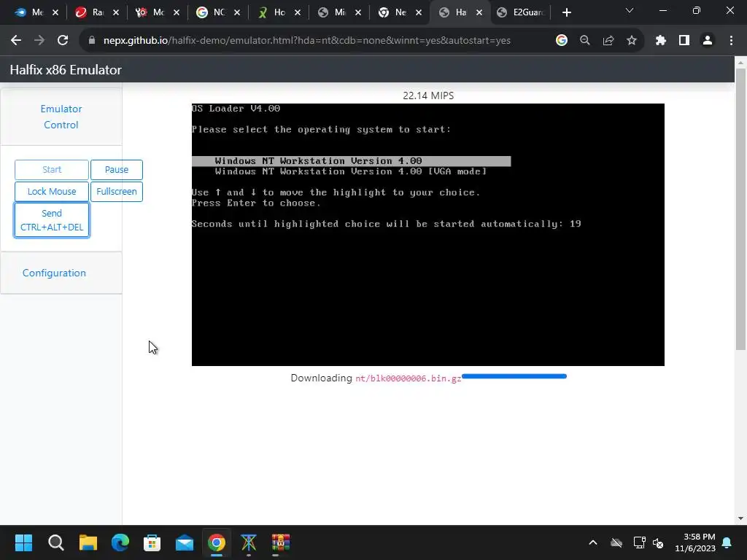The image size is (747, 560).
Task: Switch to the 'Mc' tab
Action: click(152, 12)
